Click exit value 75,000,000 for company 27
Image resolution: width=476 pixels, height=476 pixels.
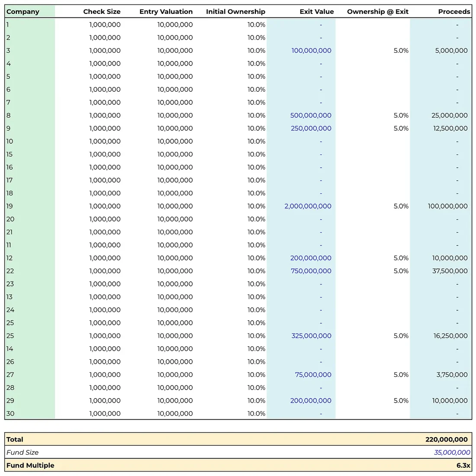pos(313,375)
